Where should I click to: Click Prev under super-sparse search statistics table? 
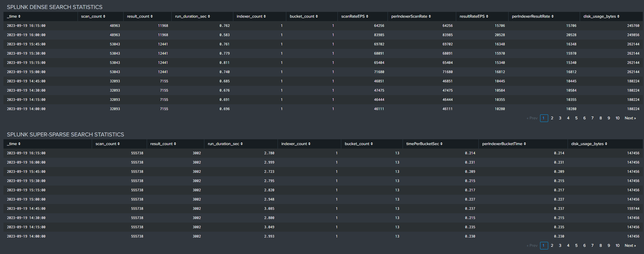[x=532, y=246]
